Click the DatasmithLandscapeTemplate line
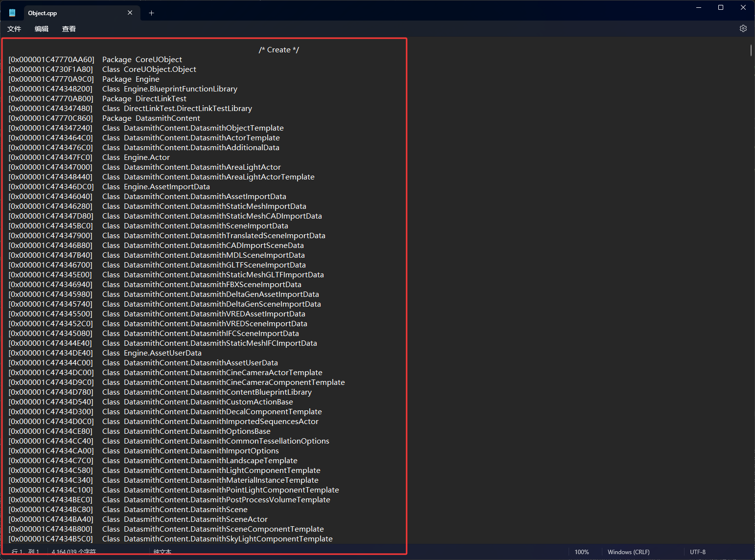This screenshot has width=755, height=560. pyautogui.click(x=153, y=461)
